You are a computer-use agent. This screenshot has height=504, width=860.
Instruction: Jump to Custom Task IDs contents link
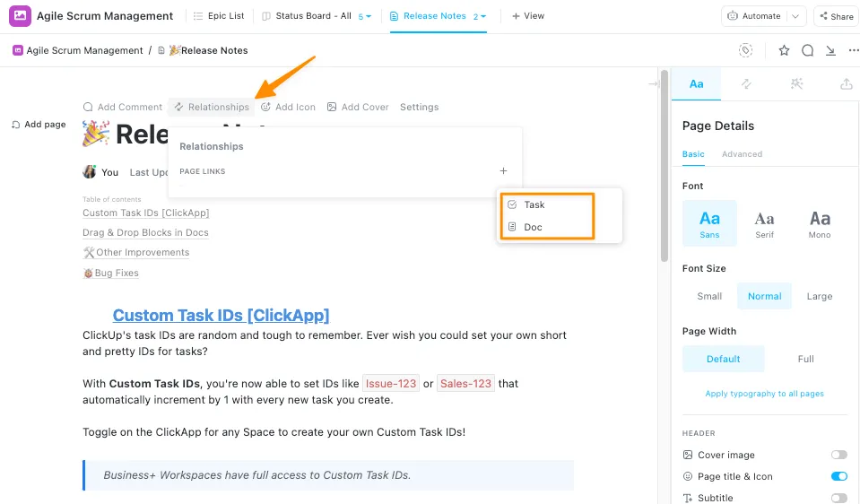tap(146, 213)
